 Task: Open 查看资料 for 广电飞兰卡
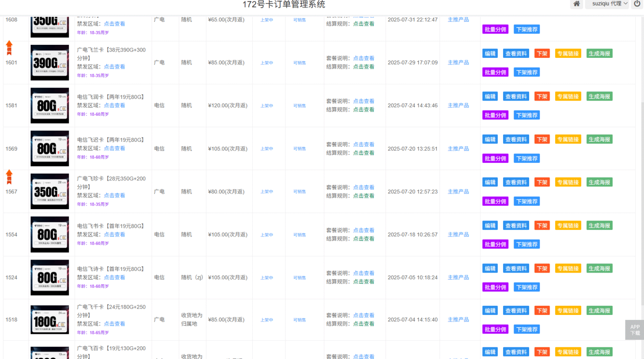pyautogui.click(x=516, y=53)
